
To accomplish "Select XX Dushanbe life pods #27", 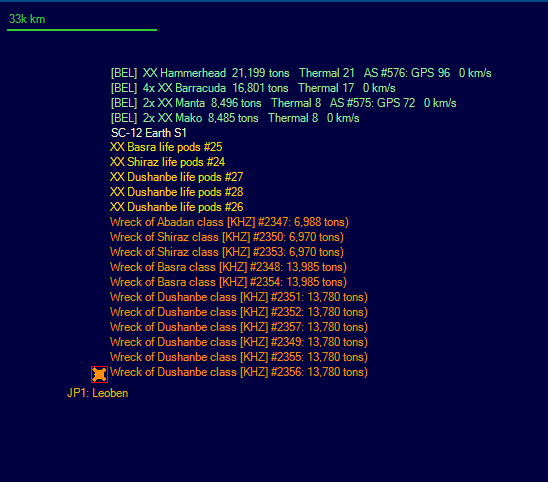I will pos(176,177).
